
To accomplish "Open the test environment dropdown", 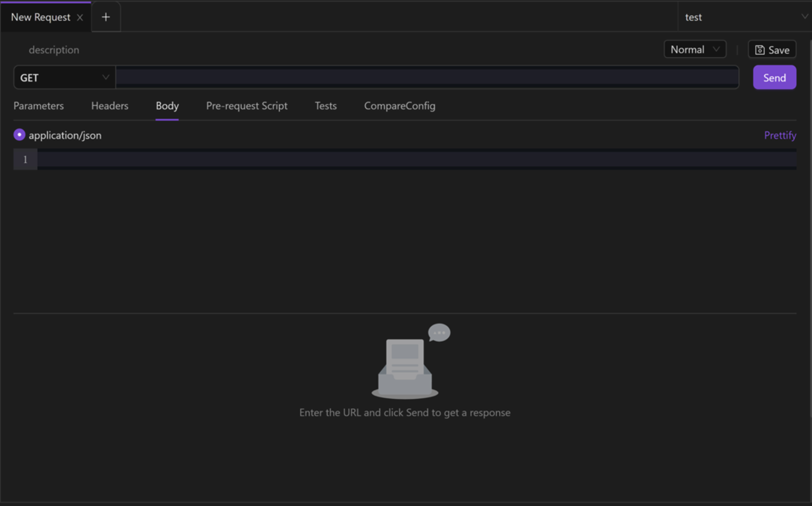I will point(745,17).
